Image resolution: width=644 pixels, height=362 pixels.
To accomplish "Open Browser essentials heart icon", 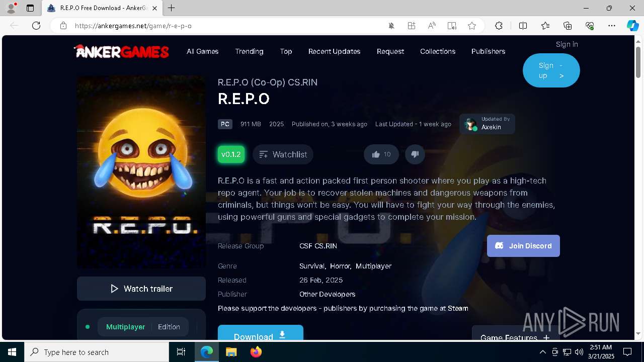I will [590, 26].
